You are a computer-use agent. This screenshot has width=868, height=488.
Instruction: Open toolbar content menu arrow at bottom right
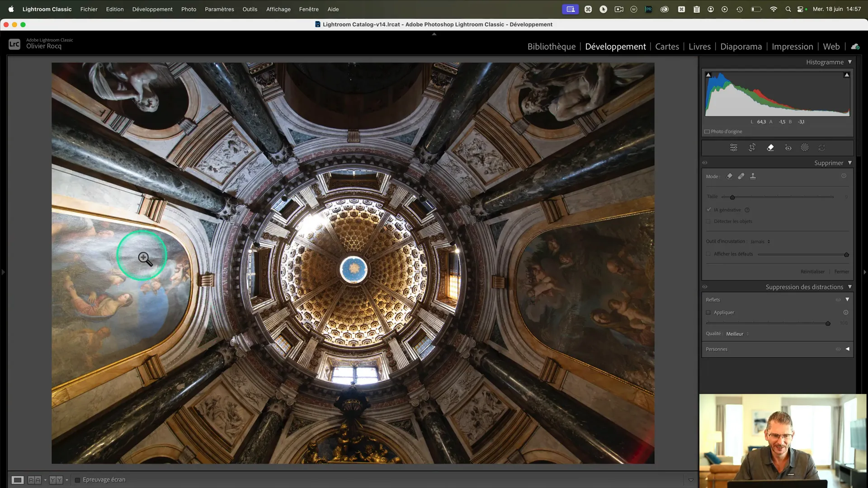pos(691,480)
